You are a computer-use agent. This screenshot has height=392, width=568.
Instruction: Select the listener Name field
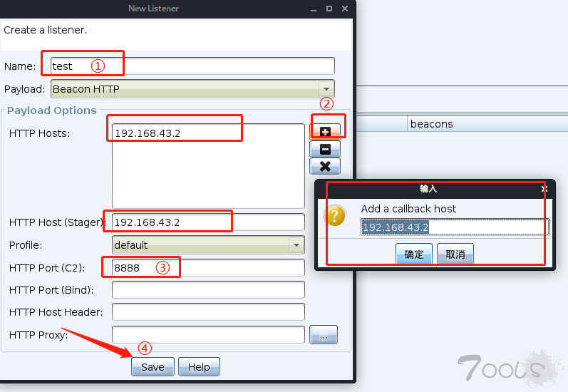click(x=192, y=66)
